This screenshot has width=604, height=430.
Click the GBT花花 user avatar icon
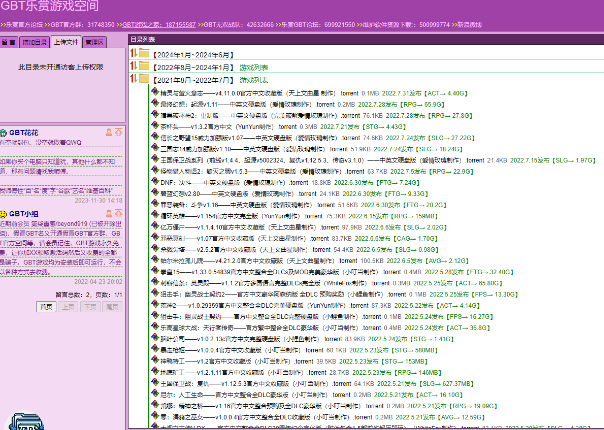(4, 131)
